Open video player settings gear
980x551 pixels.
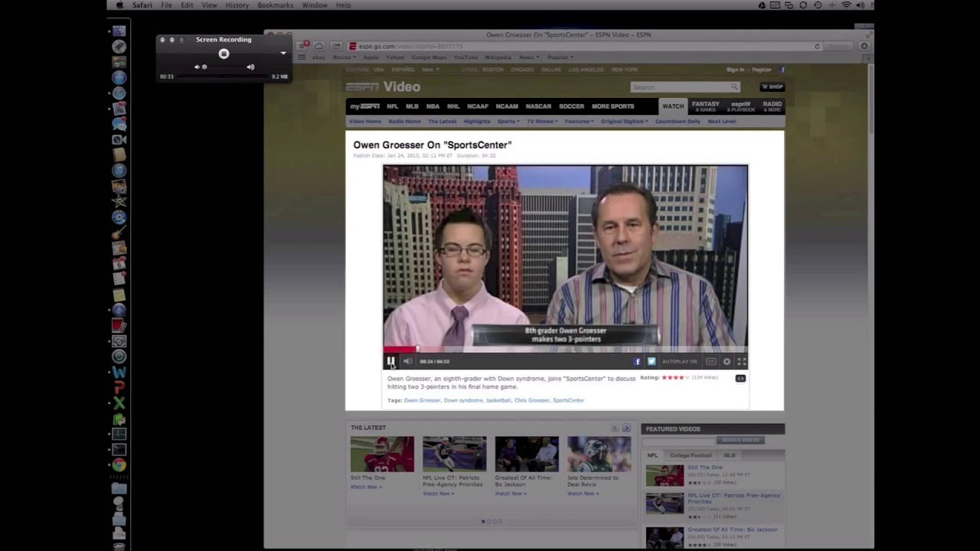tap(727, 361)
